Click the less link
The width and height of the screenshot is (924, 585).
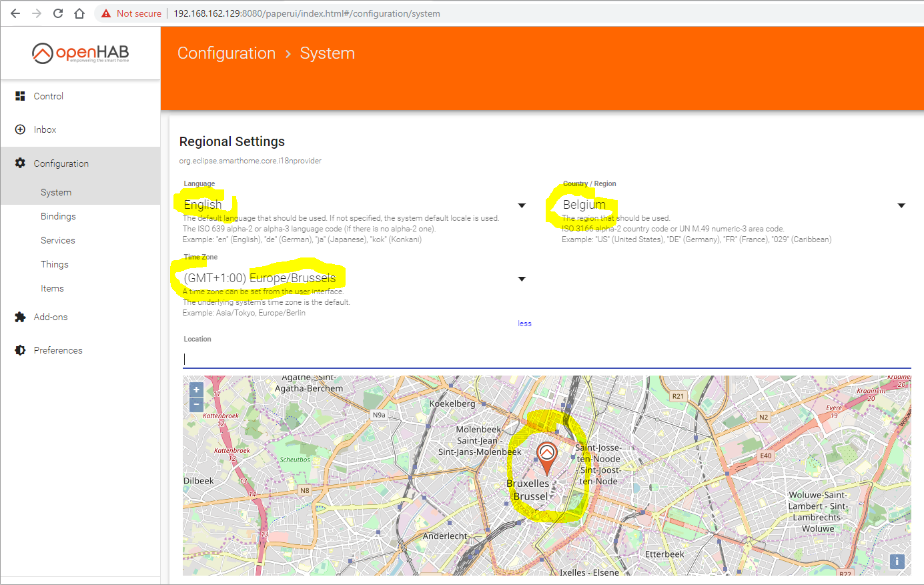525,324
